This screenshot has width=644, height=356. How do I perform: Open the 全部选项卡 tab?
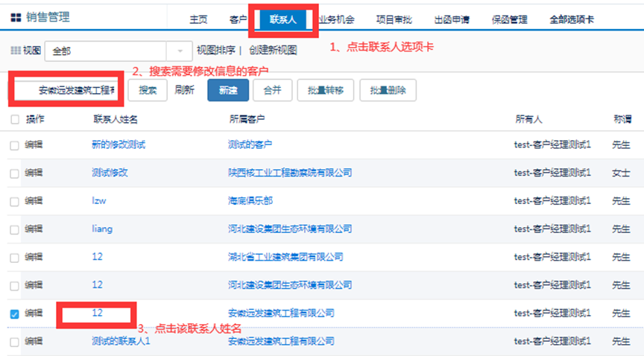pyautogui.click(x=571, y=19)
